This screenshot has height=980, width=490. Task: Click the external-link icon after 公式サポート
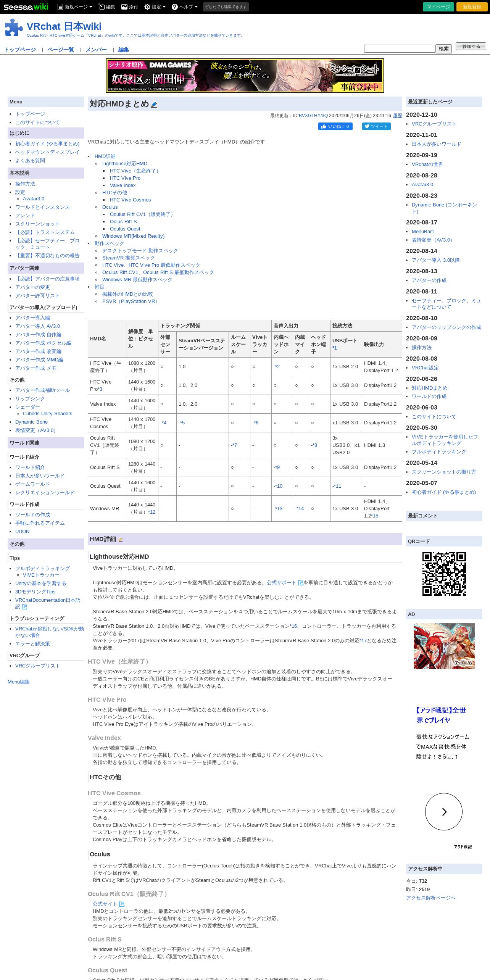tap(300, 583)
